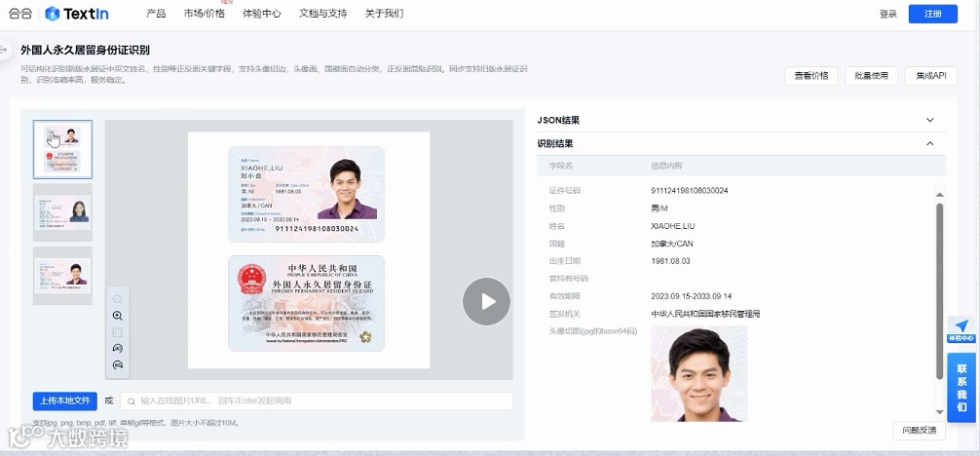Image resolution: width=980 pixels, height=456 pixels.
Task: Select the third sample thumbnail
Action: (62, 276)
